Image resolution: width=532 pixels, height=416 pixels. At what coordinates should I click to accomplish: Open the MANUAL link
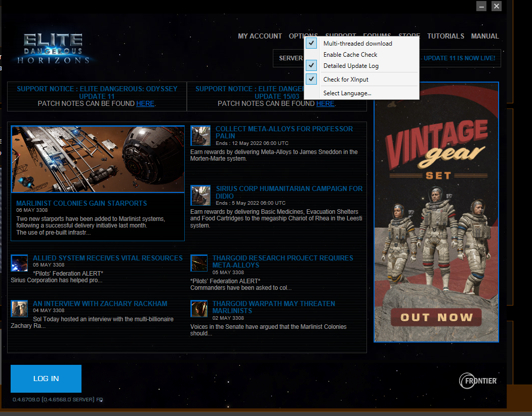(485, 36)
